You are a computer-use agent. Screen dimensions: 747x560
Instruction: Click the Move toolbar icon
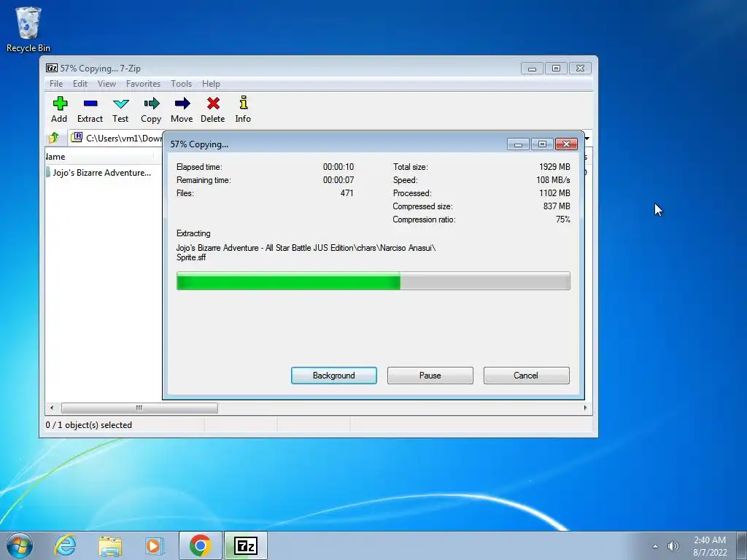click(x=182, y=109)
